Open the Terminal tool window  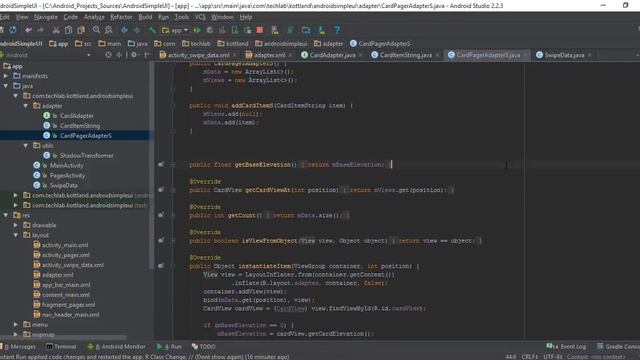pyautogui.click(x=61, y=347)
